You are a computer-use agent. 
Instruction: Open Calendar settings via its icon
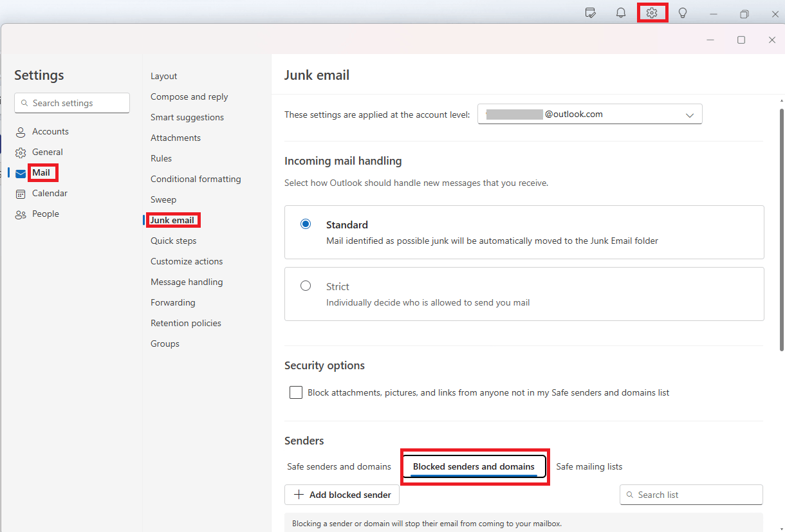(21, 193)
